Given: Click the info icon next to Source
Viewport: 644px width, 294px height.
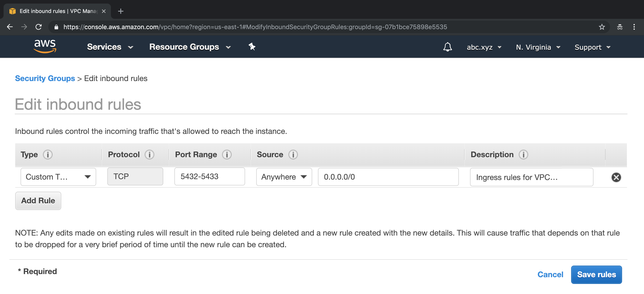Looking at the screenshot, I should (x=293, y=155).
